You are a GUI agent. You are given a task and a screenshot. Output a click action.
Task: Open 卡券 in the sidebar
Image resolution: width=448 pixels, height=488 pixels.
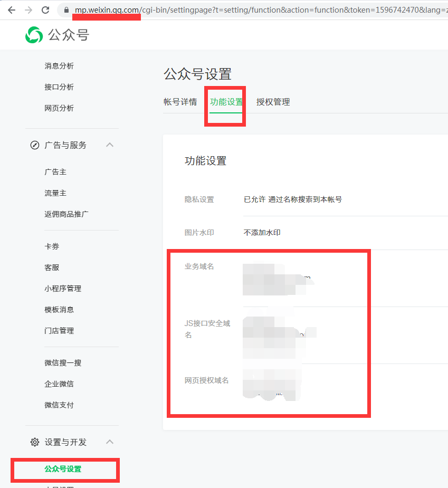point(52,246)
